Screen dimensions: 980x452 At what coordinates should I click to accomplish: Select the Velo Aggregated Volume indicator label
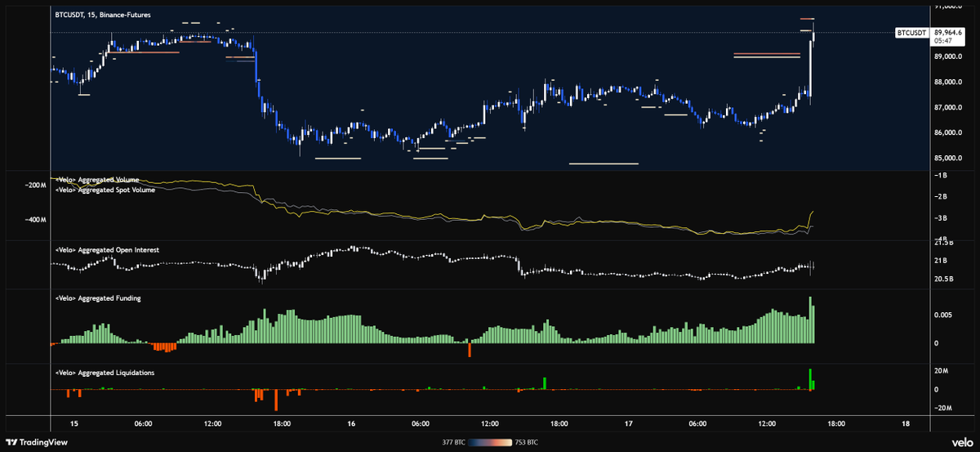click(96, 179)
